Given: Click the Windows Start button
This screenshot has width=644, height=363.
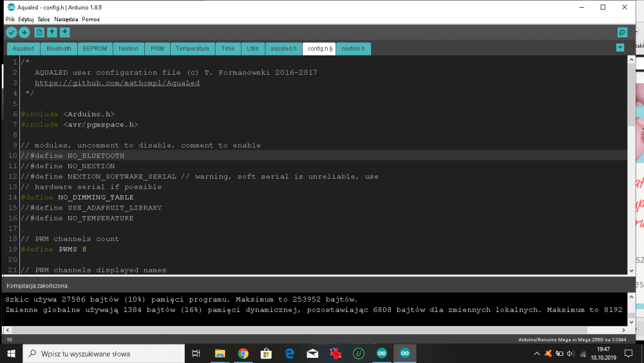Looking at the screenshot, I should click(11, 353).
